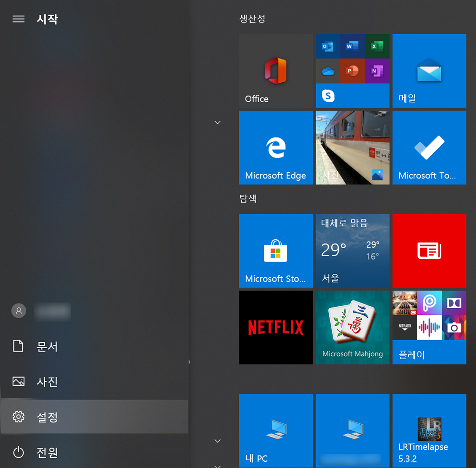Viewport: 476px width, 468px height.
Task: Expand the chevron beside the 생산성 tiles
Action: point(218,123)
